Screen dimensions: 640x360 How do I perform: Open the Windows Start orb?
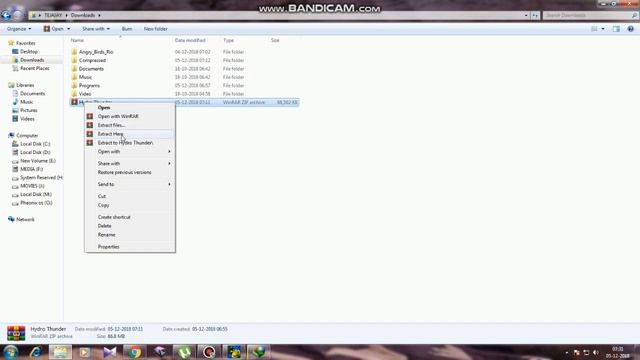coord(11,352)
